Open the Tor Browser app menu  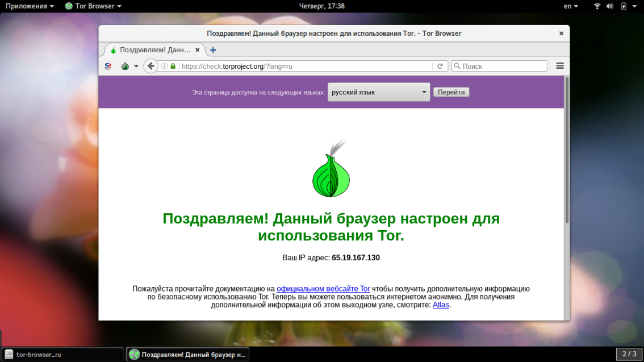coord(93,6)
